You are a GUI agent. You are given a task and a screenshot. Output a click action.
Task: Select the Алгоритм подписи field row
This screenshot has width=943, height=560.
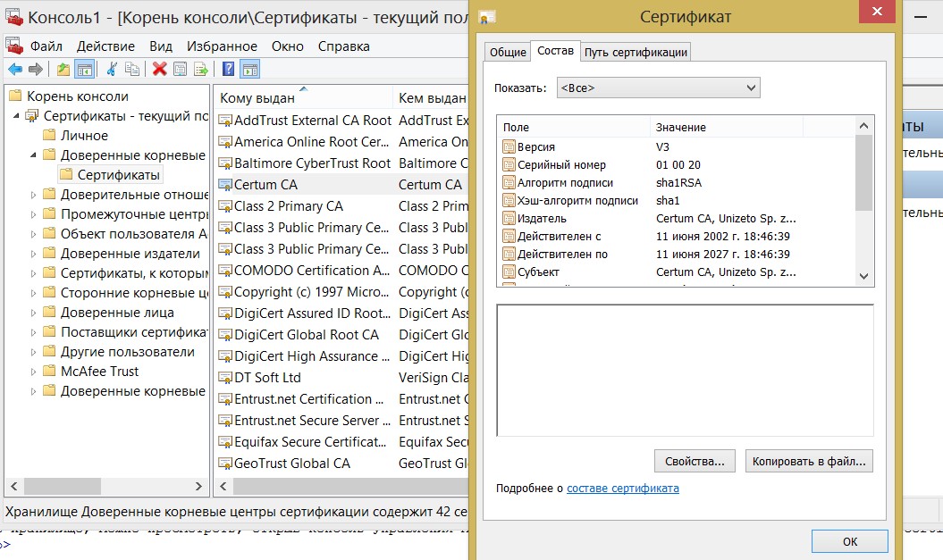pyautogui.click(x=677, y=183)
